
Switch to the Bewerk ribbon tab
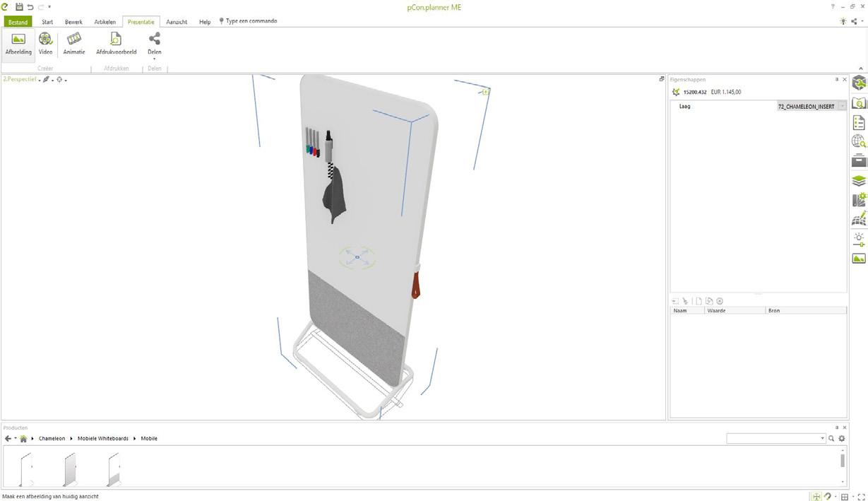click(x=73, y=22)
